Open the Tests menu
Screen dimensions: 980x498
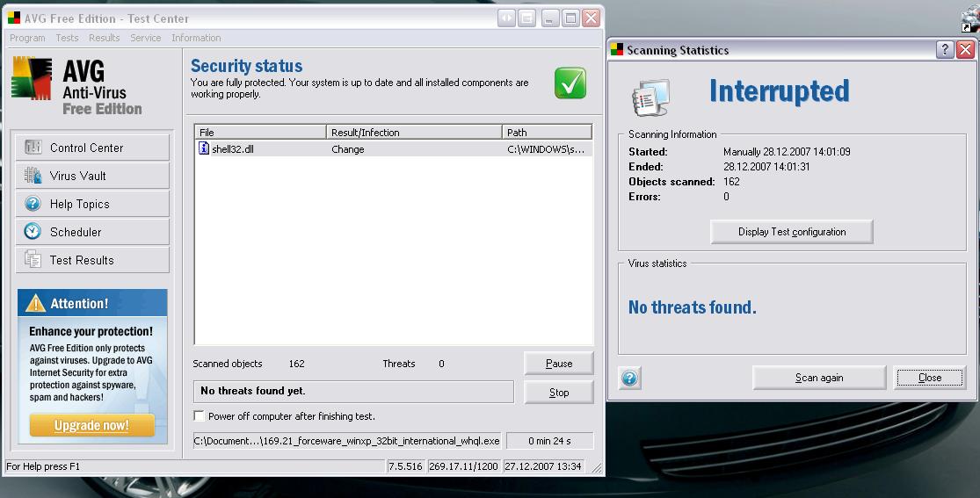67,38
